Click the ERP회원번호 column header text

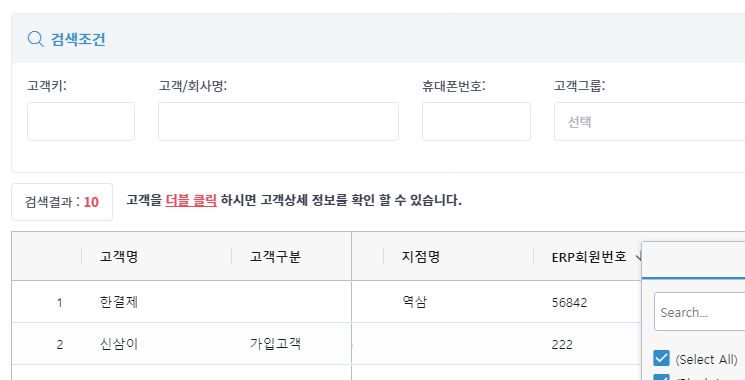pos(589,257)
